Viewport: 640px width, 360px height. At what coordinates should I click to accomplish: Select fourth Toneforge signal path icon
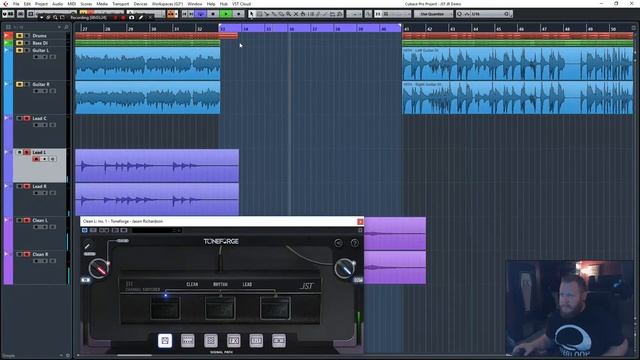coord(233,340)
